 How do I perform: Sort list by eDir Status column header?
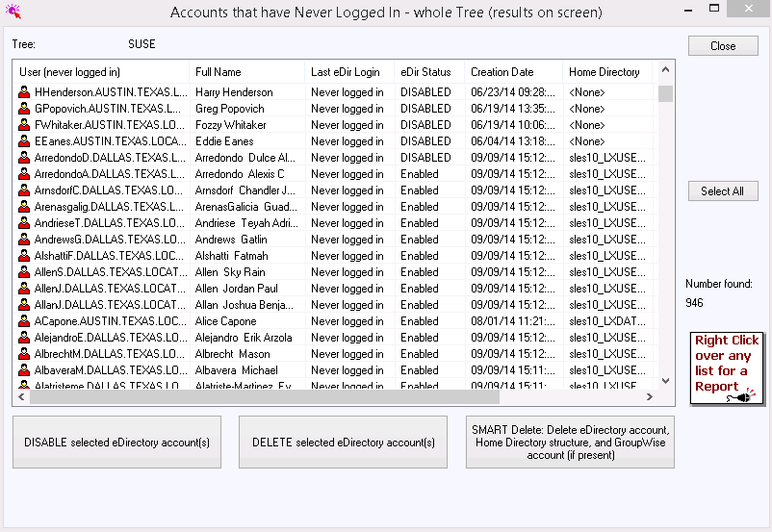425,72
